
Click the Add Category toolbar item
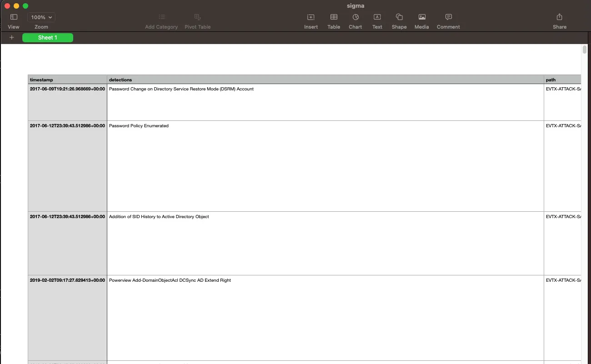161,20
